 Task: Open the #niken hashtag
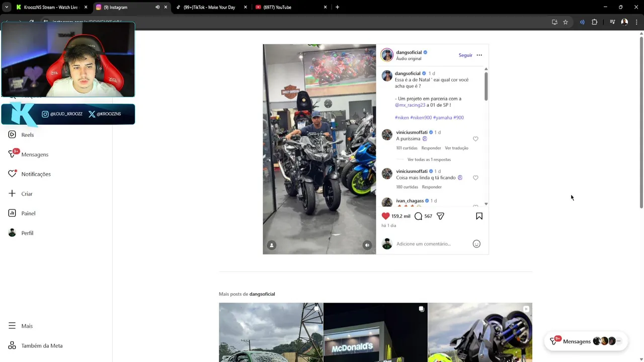[402, 118]
